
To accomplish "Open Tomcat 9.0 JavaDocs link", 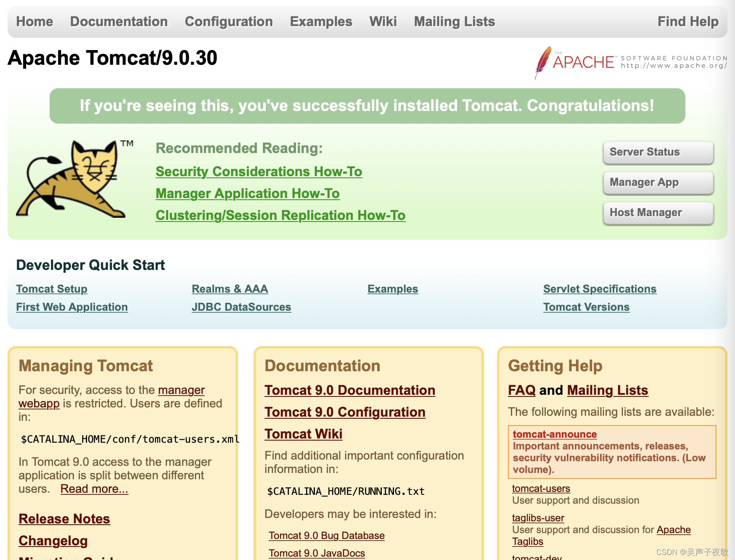I will (x=317, y=553).
